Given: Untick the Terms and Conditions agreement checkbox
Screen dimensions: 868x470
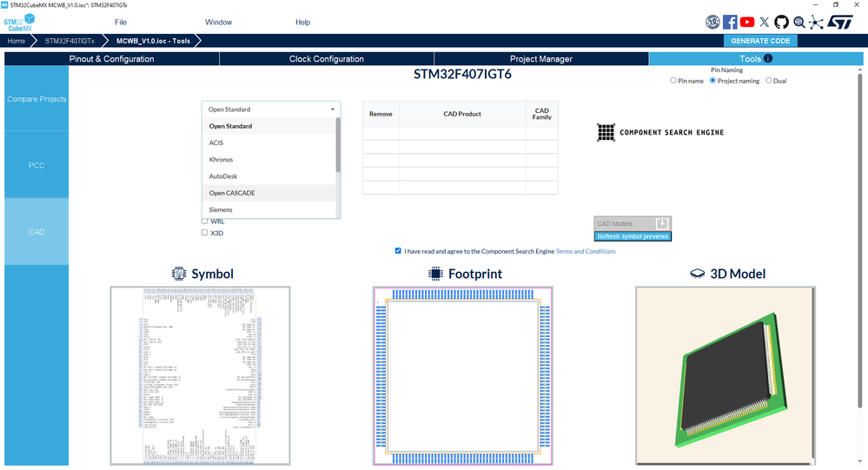Looking at the screenshot, I should [x=398, y=251].
